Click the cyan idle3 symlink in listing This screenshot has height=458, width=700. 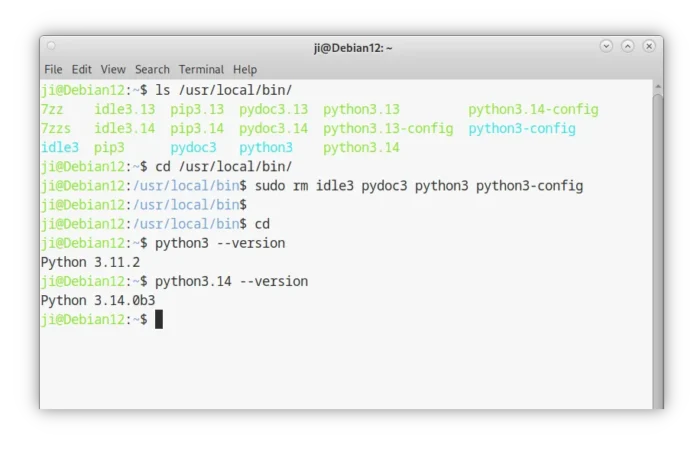point(60,148)
